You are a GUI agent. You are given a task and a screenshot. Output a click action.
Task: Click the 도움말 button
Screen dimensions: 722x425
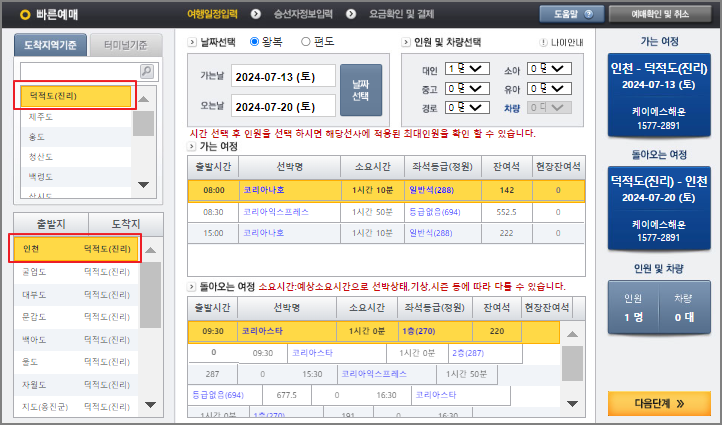tap(572, 14)
